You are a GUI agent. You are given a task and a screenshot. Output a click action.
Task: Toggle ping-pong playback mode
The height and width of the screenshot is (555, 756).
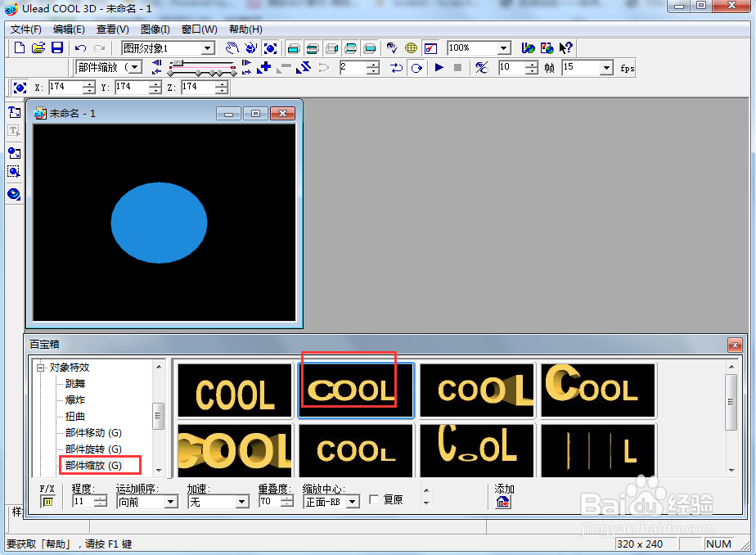[x=396, y=67]
